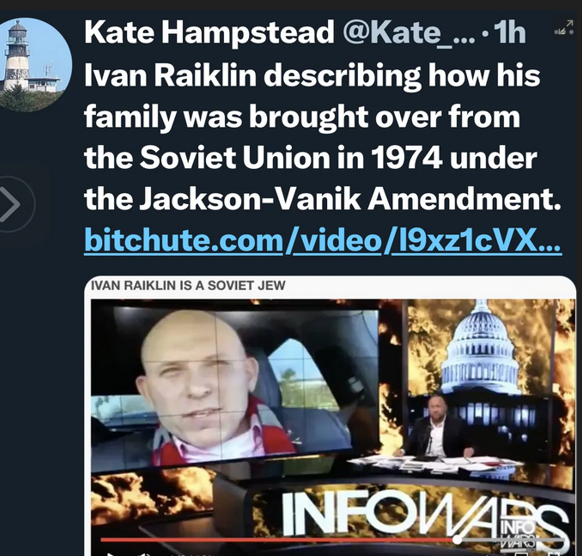The width and height of the screenshot is (582, 556).
Task: Open the Kate Hampstead display name
Action: tap(209, 32)
